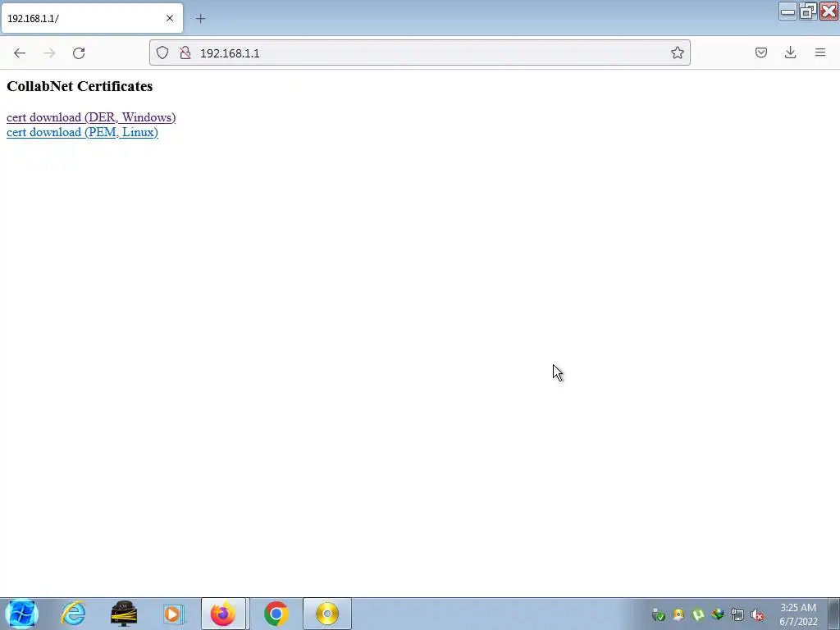This screenshot has height=630, width=840.
Task: Reload the current page
Action: click(x=79, y=53)
